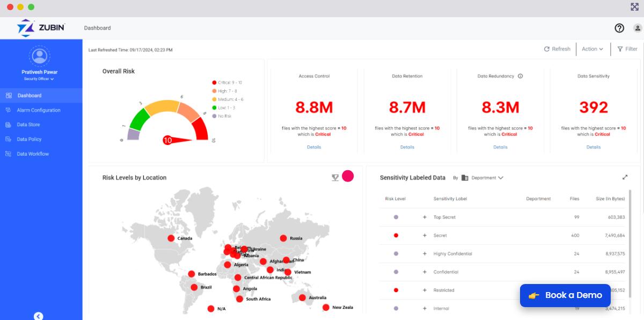The image size is (644, 320).
Task: Open Alarm Configuration in the sidebar
Action: coord(39,110)
